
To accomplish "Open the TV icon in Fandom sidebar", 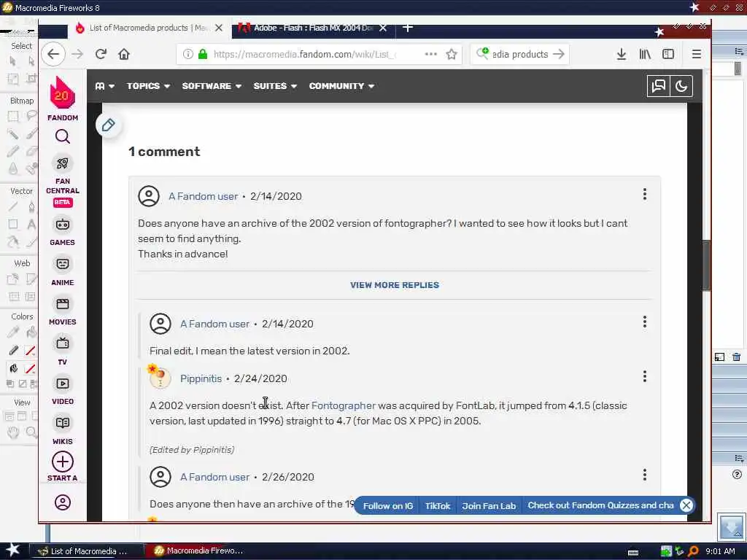I will [x=63, y=343].
